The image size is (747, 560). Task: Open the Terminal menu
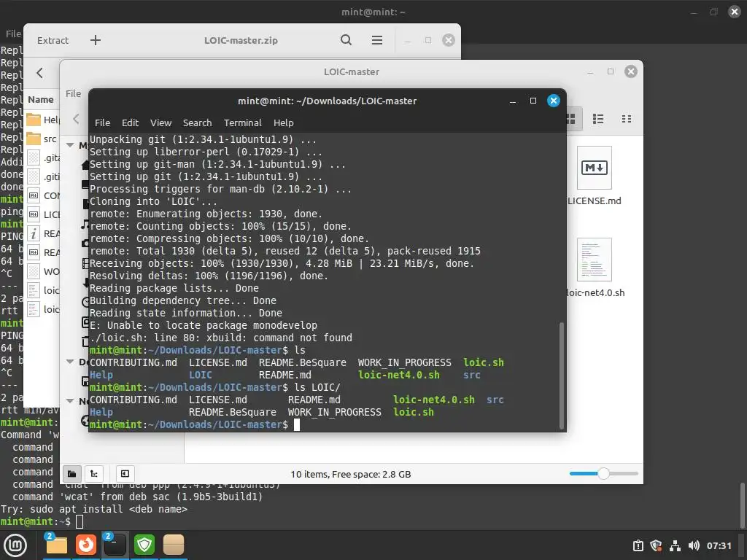click(243, 122)
